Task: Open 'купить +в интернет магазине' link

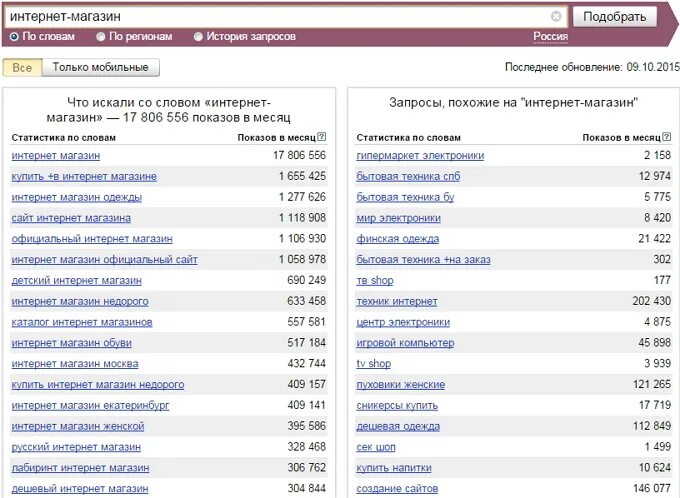Action: [84, 176]
